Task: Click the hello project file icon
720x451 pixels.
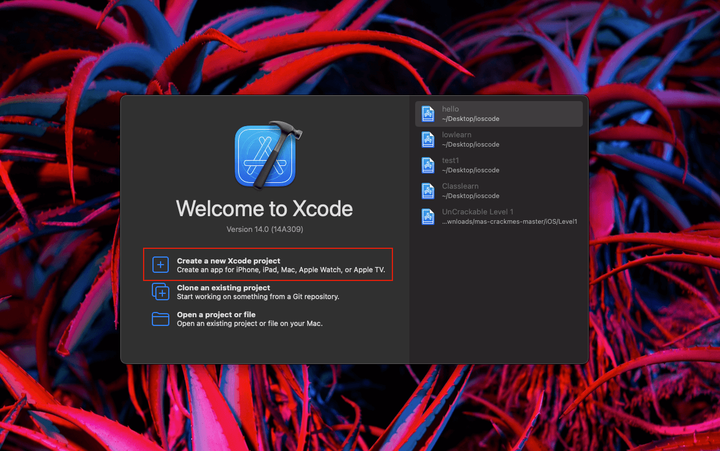Action: (x=428, y=114)
